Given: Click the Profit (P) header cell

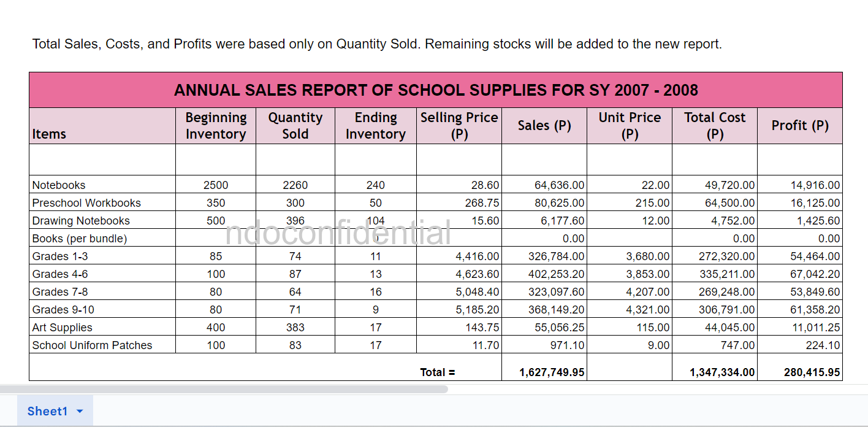Looking at the screenshot, I should pyautogui.click(x=799, y=126).
